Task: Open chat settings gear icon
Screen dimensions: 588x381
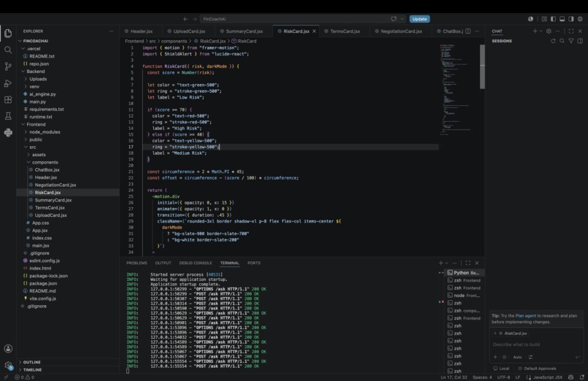Action: 549,31
